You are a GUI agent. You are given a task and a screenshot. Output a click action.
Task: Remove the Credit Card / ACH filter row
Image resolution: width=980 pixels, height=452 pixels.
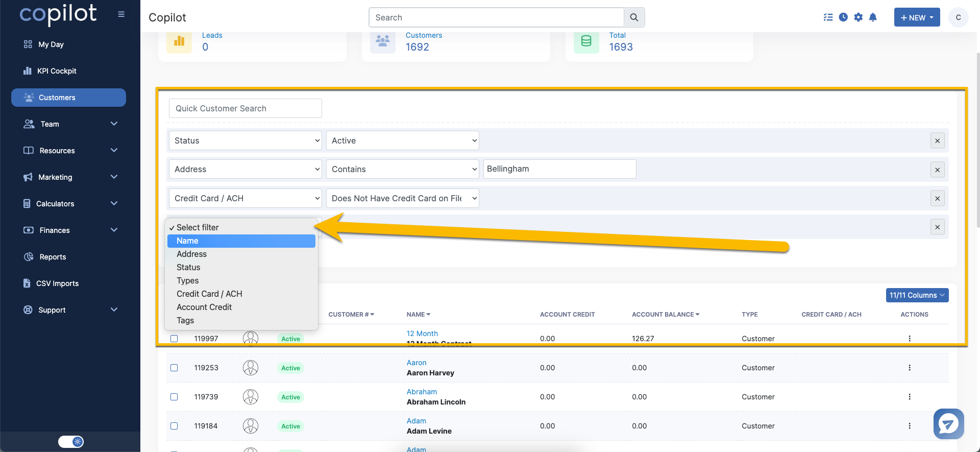[x=938, y=199]
